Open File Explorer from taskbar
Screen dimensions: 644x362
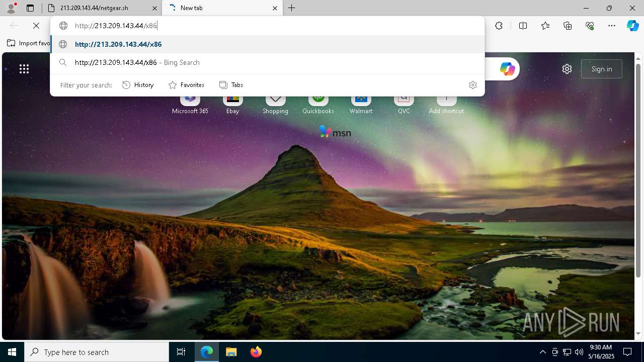click(231, 352)
